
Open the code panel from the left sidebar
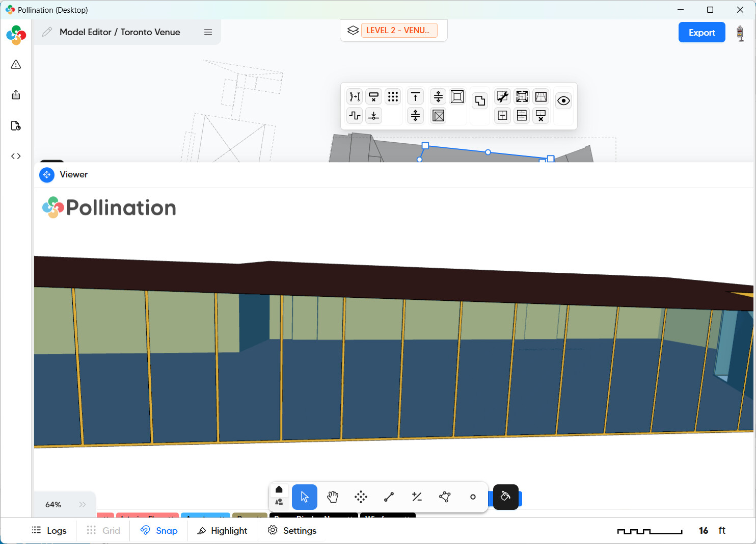pos(15,156)
